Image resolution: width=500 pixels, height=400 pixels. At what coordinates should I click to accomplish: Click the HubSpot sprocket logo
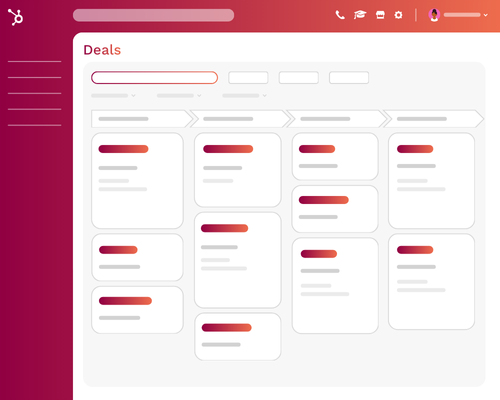[15, 17]
